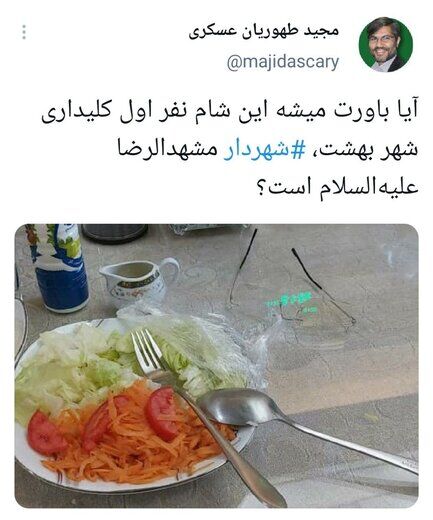Click the center tomato slice beside the fork
The image size is (433, 520).
point(163,413)
